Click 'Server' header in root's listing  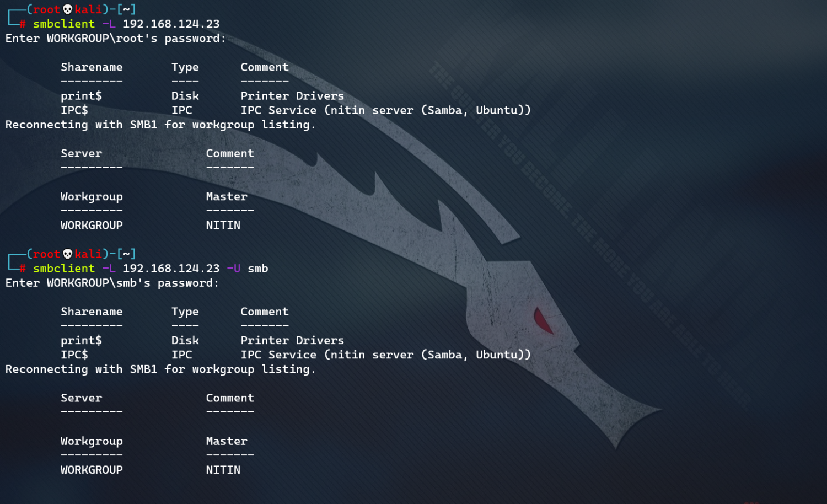[x=81, y=154]
